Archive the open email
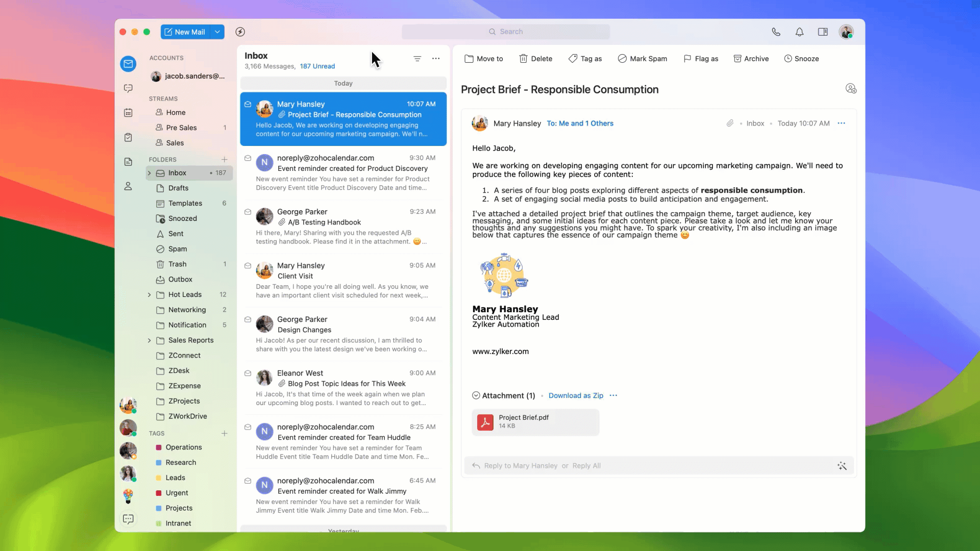This screenshot has height=551, width=980. (751, 59)
